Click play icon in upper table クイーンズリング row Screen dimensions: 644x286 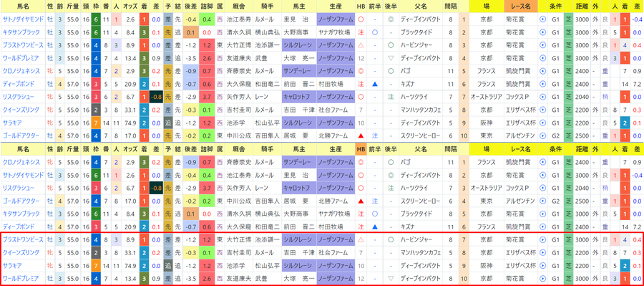click(x=542, y=110)
